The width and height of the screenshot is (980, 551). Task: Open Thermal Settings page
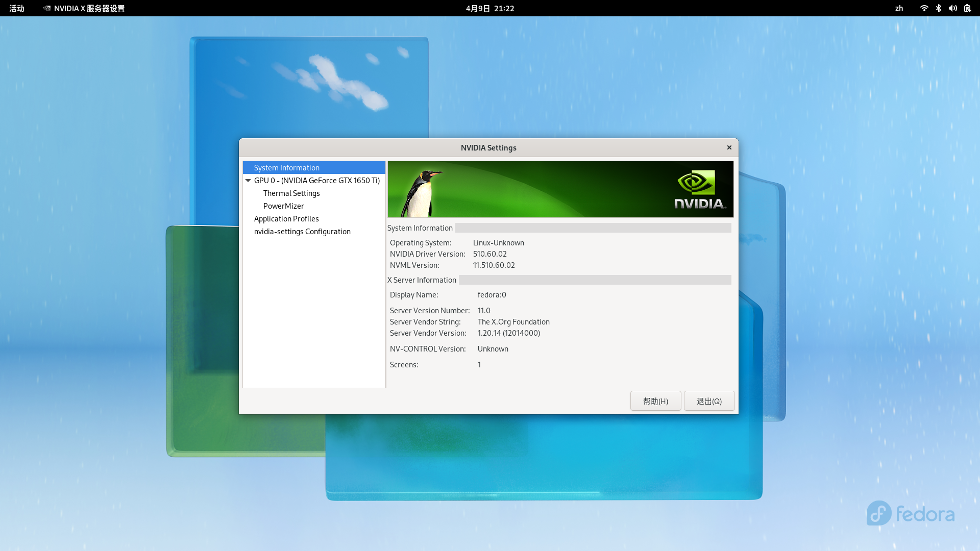(291, 193)
